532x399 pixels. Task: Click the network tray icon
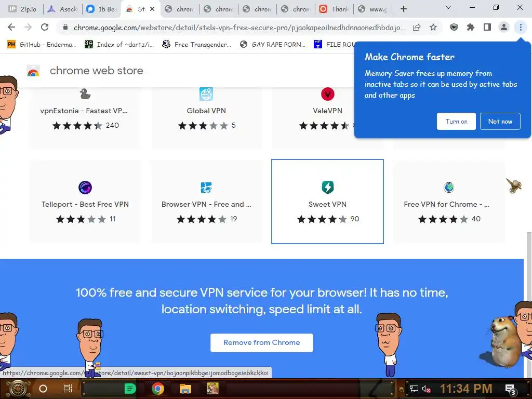pyautogui.click(x=414, y=389)
